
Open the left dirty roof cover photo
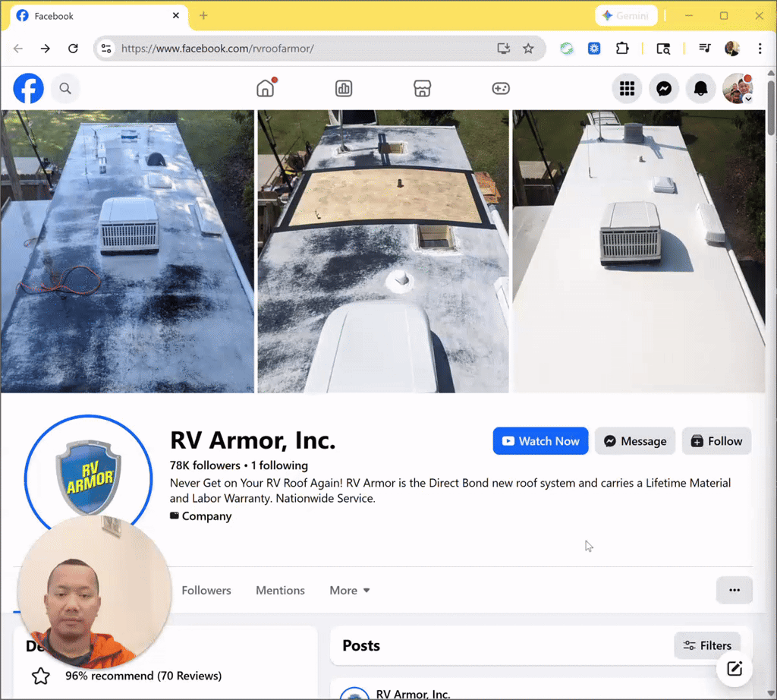(x=127, y=251)
